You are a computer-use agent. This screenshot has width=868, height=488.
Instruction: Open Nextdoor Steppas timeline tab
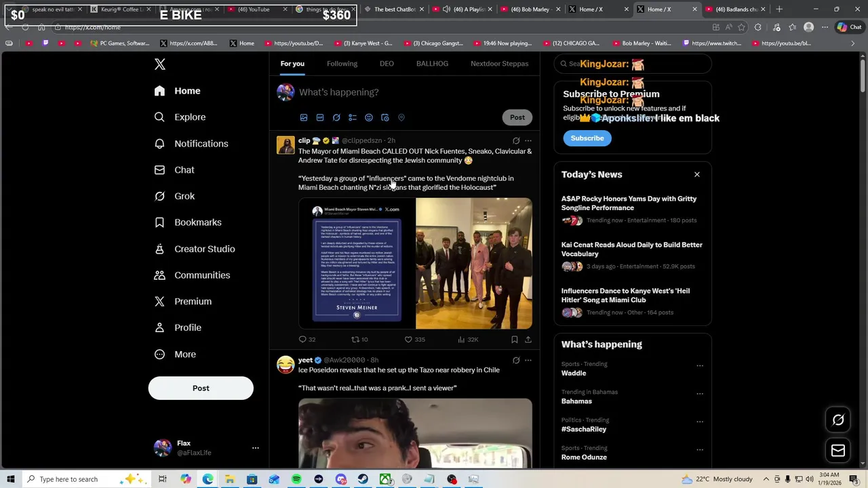(499, 64)
